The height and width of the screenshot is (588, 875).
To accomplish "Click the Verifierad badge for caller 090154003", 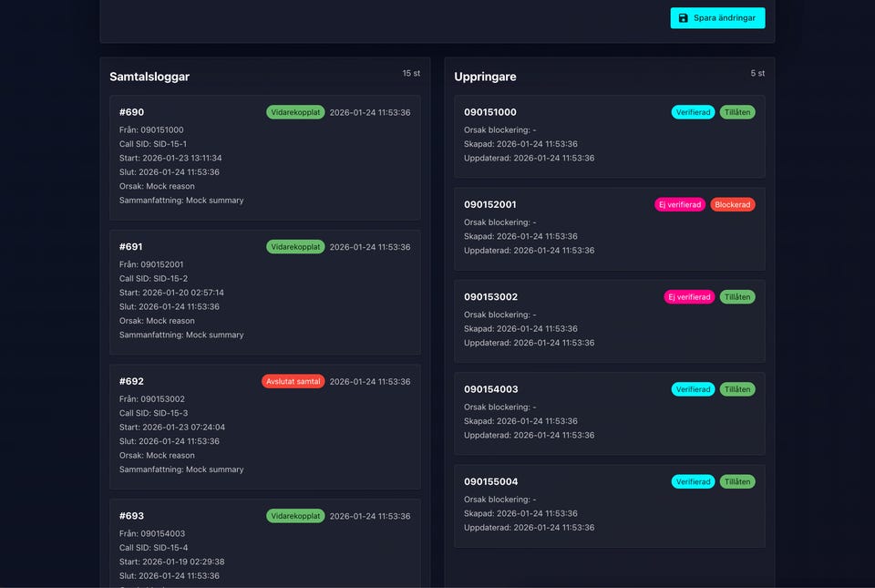I will [x=693, y=389].
